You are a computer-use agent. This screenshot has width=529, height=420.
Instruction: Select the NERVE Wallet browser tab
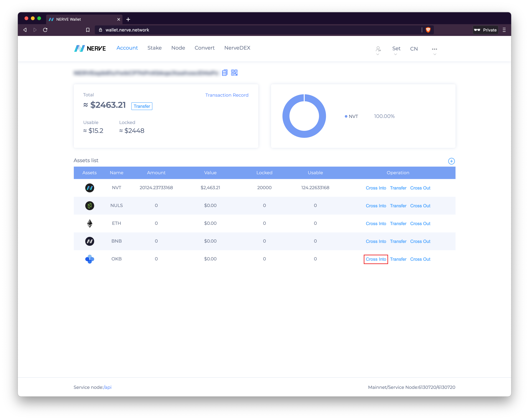[x=84, y=19]
